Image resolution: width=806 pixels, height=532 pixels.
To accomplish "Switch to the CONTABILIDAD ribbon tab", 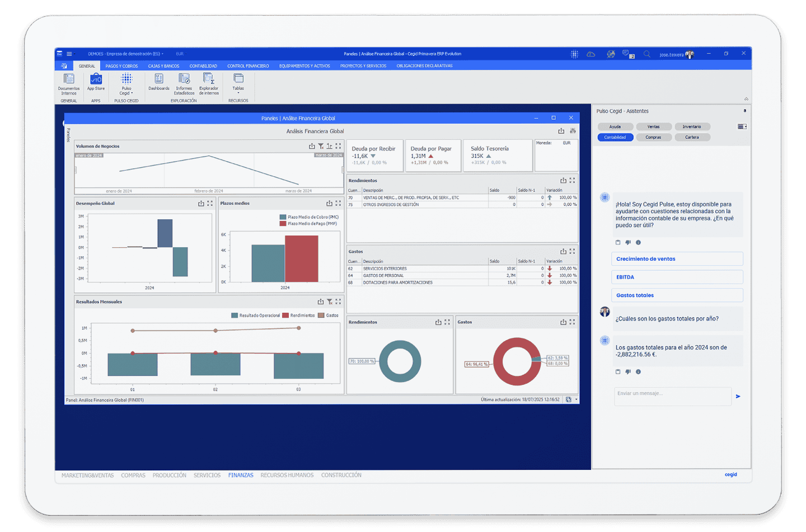I will tap(203, 66).
